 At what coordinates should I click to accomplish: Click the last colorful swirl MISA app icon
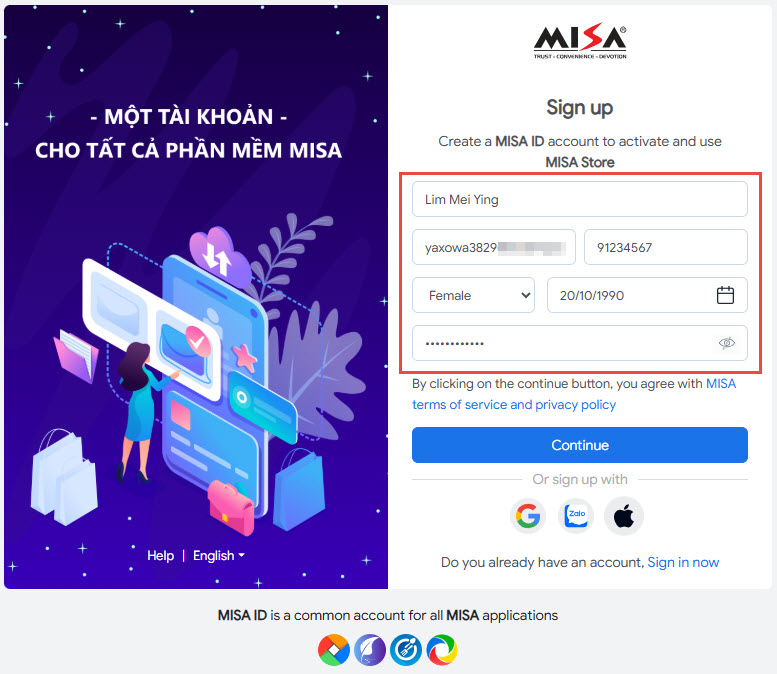point(442,650)
